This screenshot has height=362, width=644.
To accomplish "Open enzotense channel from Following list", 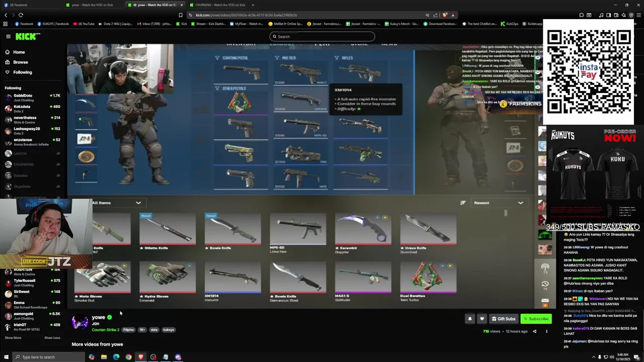I will (32, 142).
